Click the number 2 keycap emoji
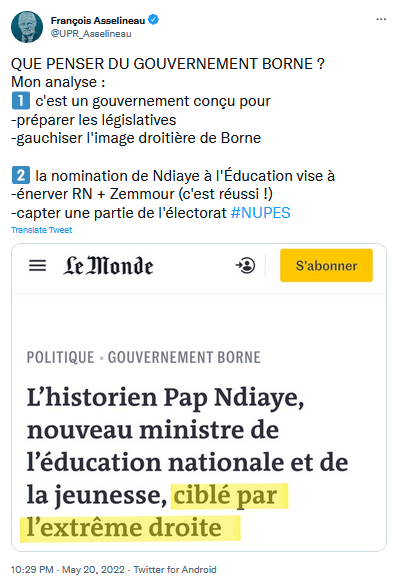397x583 pixels. [x=21, y=175]
